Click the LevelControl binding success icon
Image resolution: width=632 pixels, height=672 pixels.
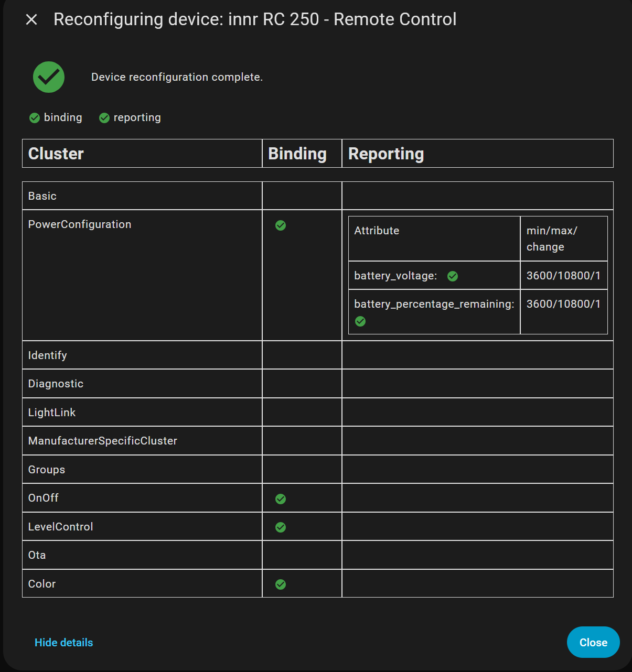(281, 527)
